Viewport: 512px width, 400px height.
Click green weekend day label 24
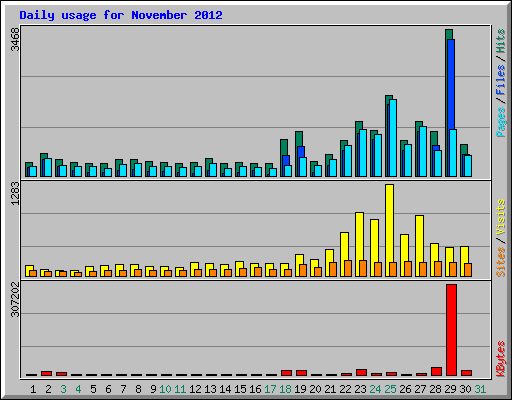tap(375, 389)
